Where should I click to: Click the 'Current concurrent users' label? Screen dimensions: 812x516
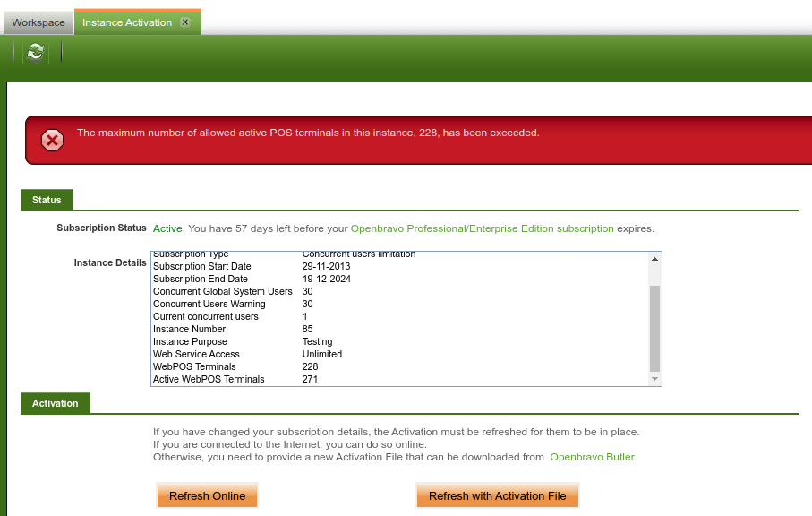pos(206,316)
